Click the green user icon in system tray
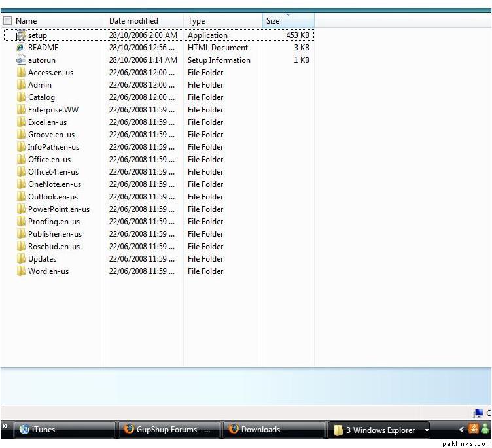This screenshot has height=448, width=492. (x=485, y=429)
